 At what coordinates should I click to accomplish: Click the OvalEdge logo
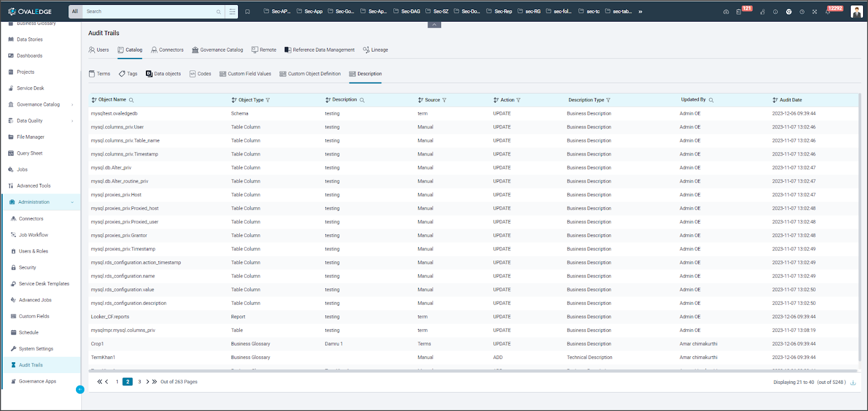(x=30, y=11)
